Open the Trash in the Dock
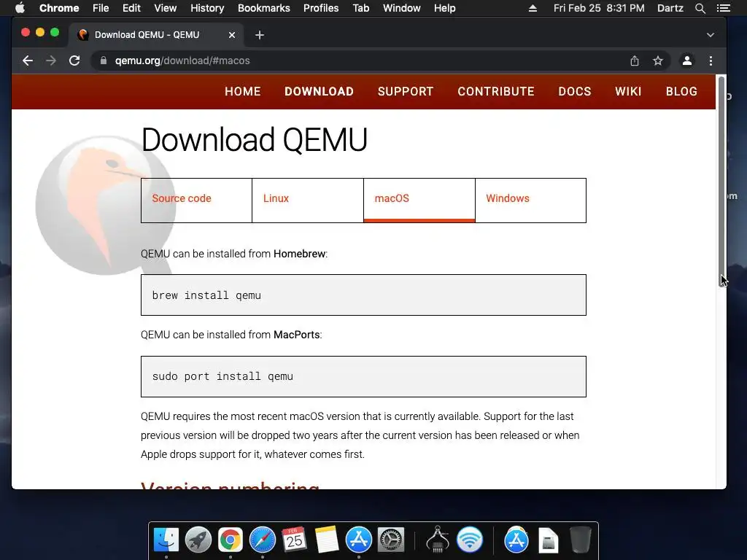This screenshot has width=747, height=560. click(580, 540)
